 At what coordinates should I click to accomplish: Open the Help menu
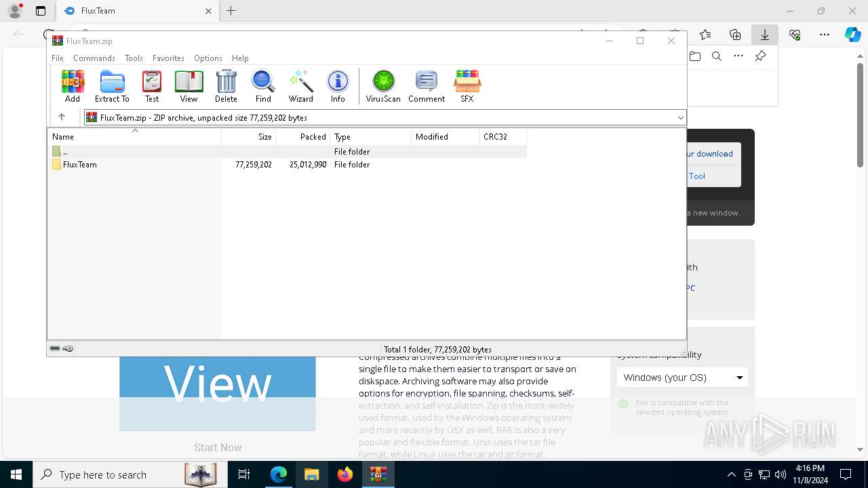(x=240, y=58)
